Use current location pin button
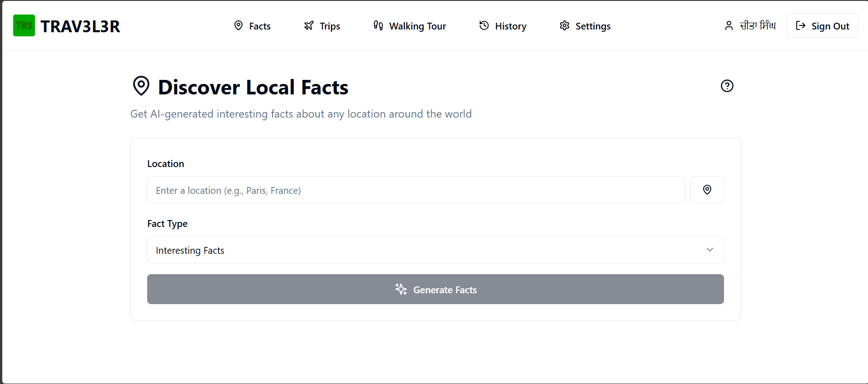The height and width of the screenshot is (384, 868). [707, 190]
